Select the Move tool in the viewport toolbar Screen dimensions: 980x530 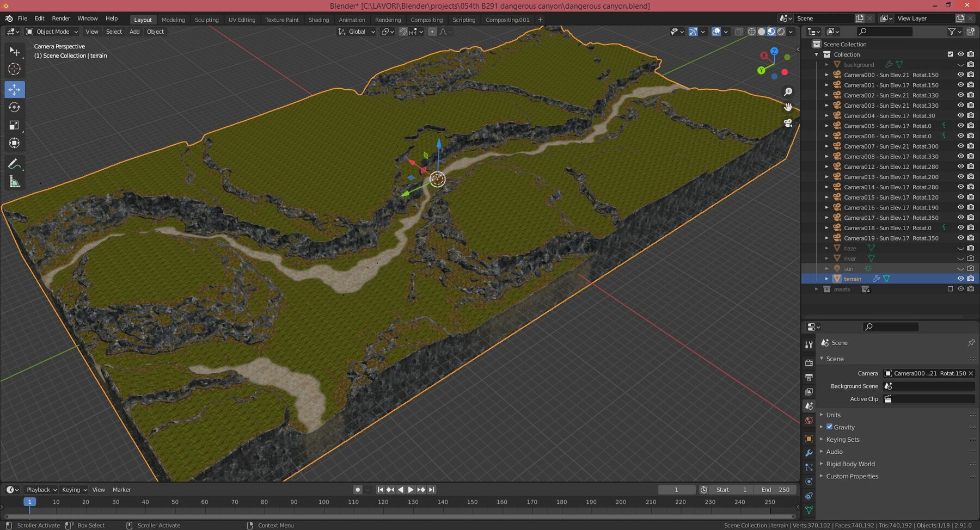pos(15,89)
